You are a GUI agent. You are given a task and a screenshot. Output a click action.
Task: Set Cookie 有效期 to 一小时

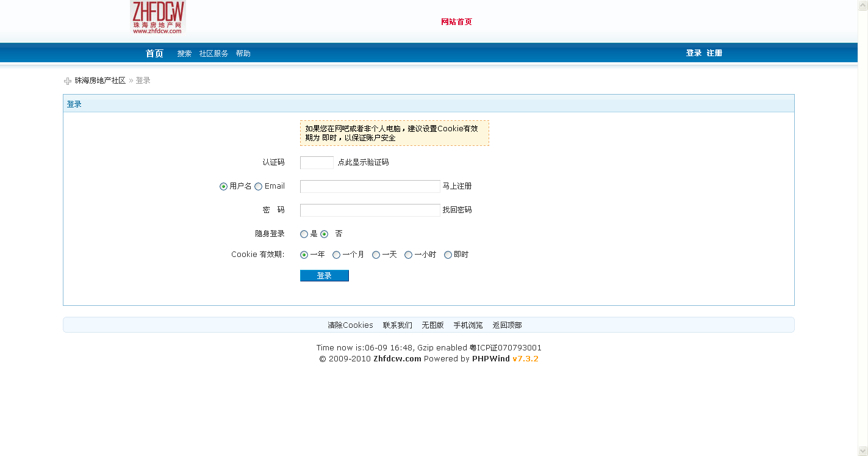click(x=408, y=255)
